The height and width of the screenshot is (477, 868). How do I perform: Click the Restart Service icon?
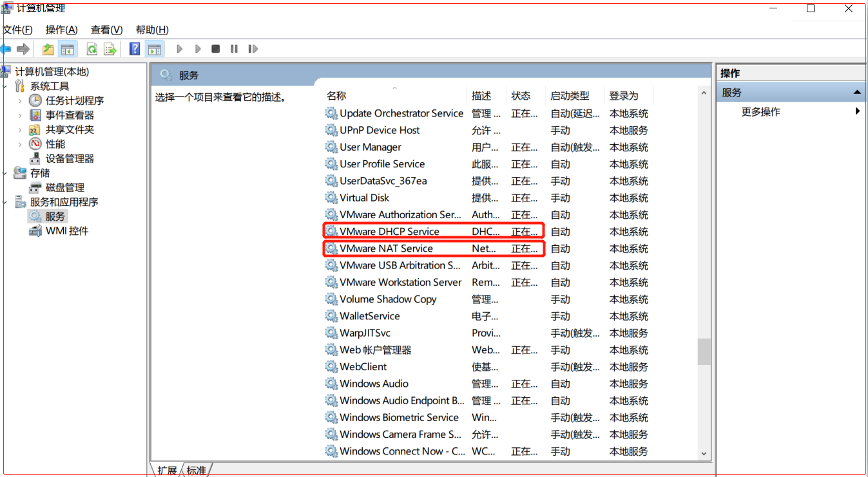[253, 49]
